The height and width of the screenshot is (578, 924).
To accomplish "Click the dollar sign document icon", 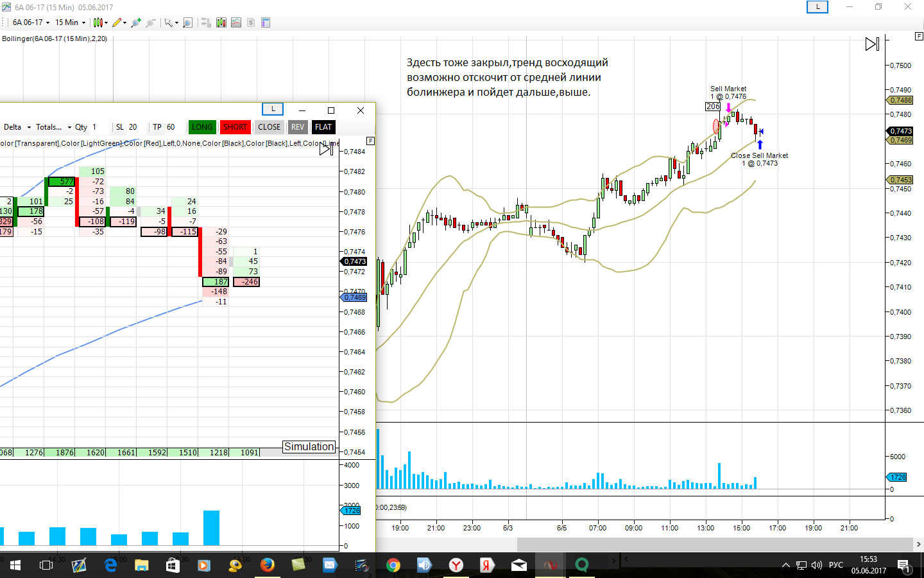I will point(251,22).
